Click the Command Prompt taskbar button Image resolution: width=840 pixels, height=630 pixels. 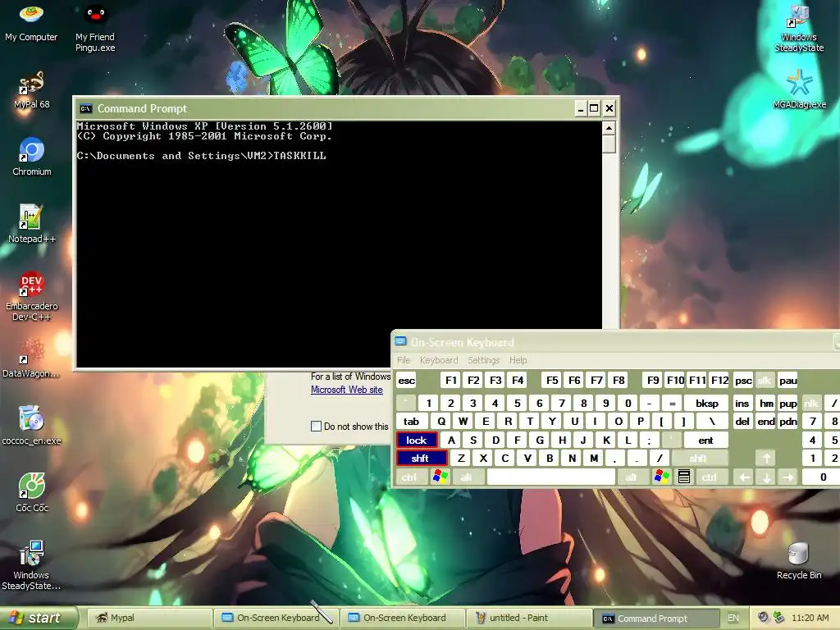(x=655, y=619)
